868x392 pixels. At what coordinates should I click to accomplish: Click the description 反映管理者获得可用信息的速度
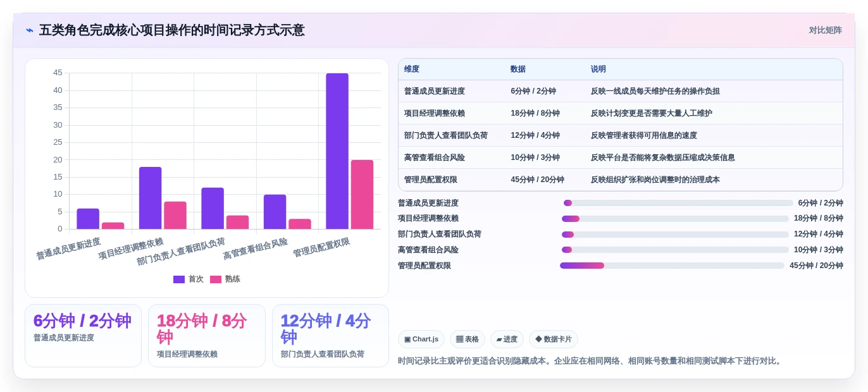pos(644,136)
